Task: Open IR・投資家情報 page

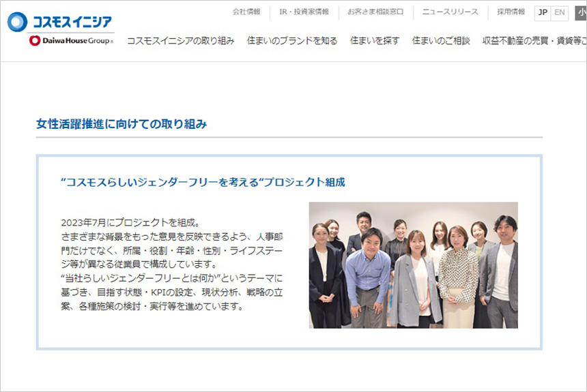Action: (304, 12)
